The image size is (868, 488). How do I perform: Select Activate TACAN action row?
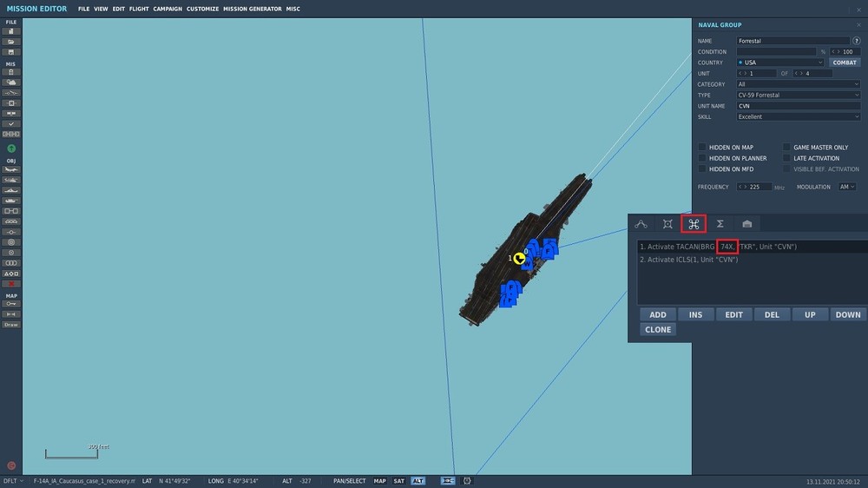click(753, 247)
